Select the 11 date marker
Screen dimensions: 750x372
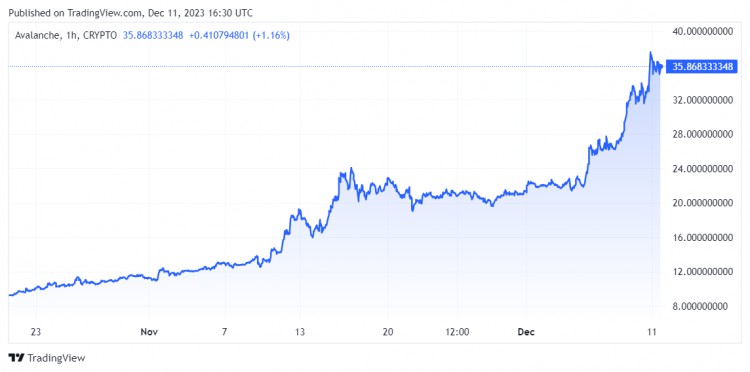[x=652, y=331]
